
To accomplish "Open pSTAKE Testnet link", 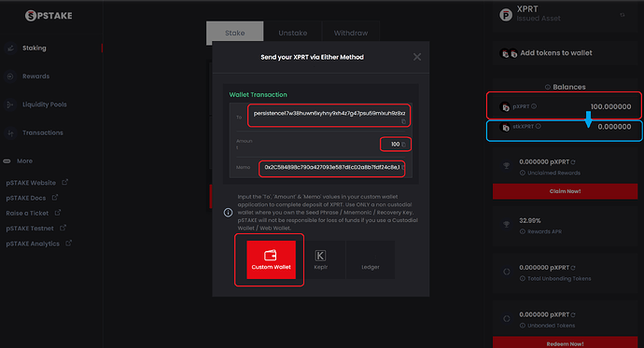I will pyautogui.click(x=30, y=229).
